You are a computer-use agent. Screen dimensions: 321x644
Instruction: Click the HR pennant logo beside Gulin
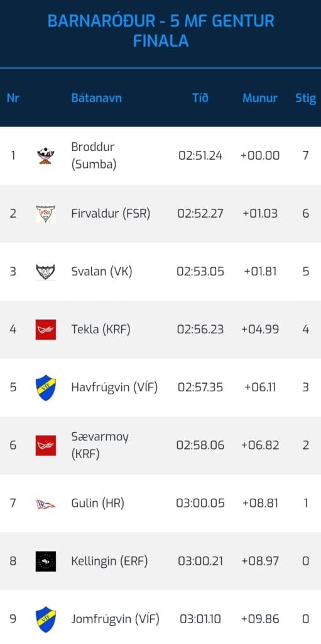click(x=46, y=504)
